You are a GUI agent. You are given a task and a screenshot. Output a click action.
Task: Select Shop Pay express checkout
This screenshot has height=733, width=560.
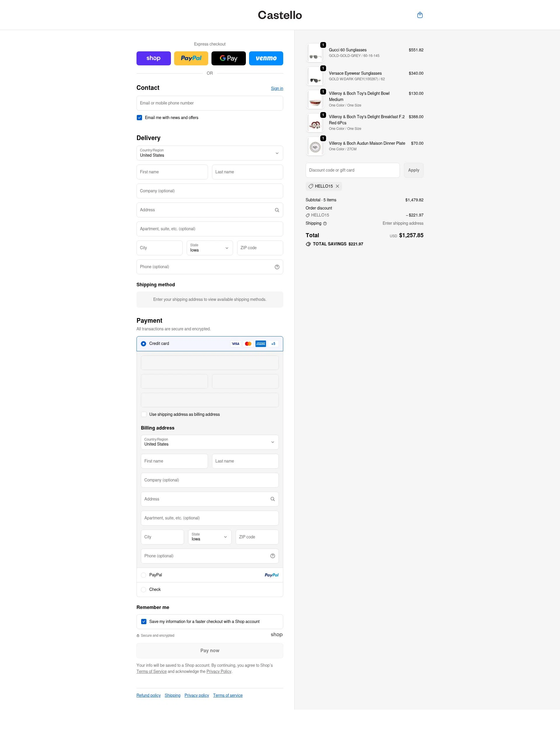tap(153, 58)
